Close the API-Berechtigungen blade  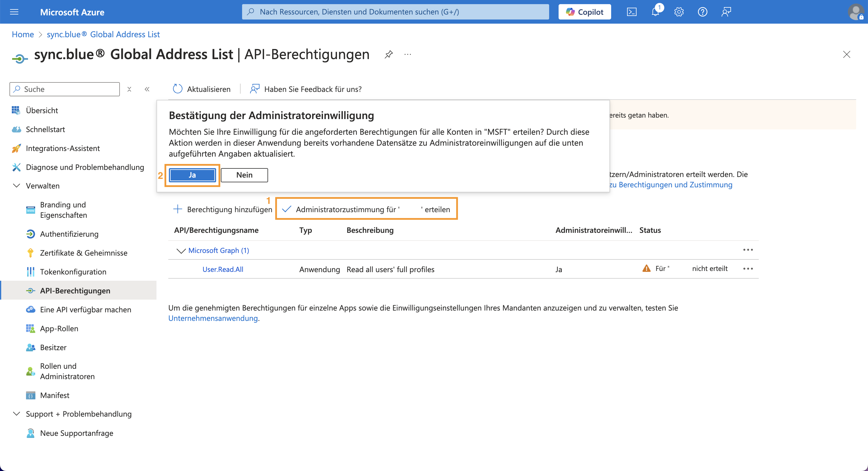pos(846,54)
